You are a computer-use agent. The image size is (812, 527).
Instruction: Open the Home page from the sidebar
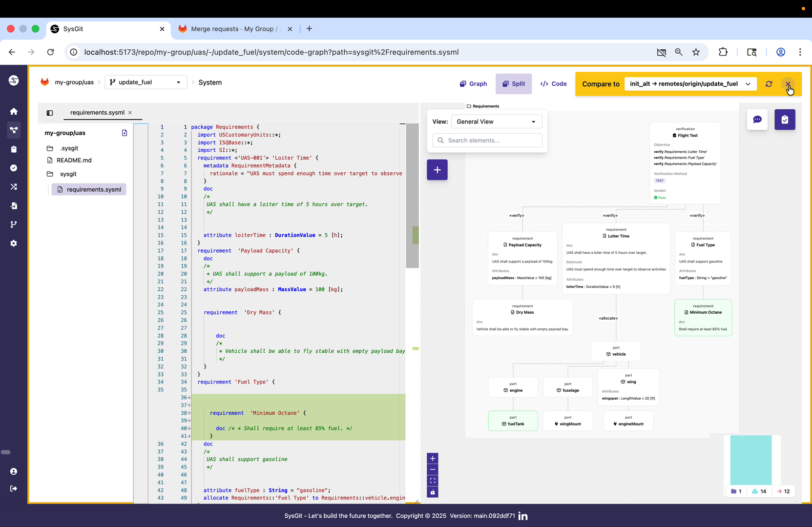(14, 111)
